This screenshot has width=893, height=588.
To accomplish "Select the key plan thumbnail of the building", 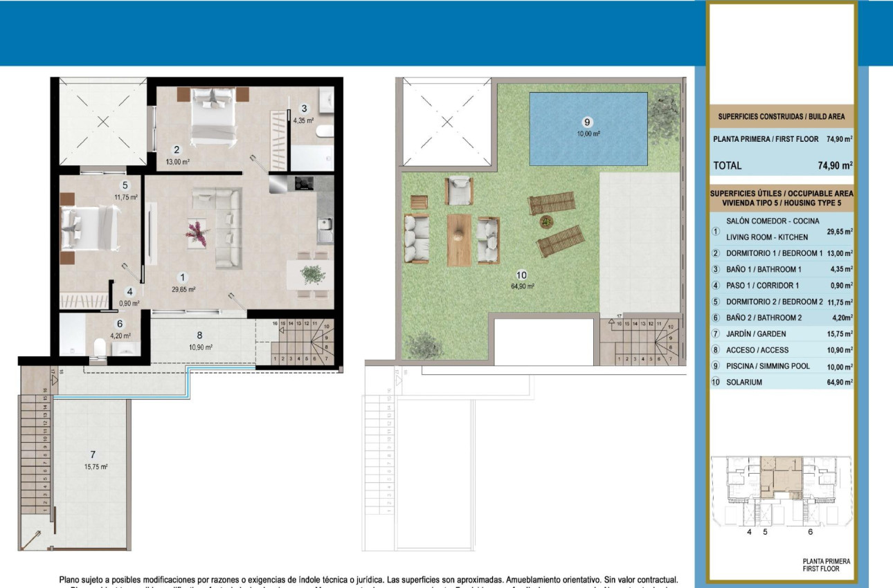I will point(781,490).
